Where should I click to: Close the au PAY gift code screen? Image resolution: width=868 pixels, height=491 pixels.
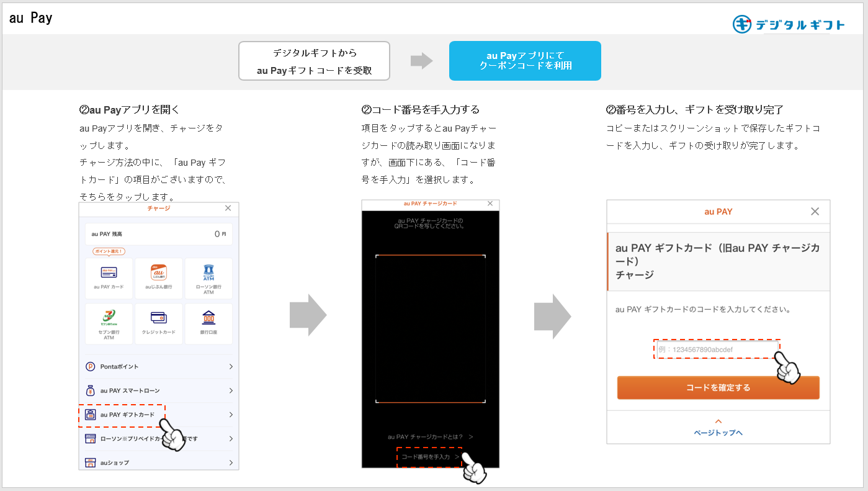(x=815, y=212)
